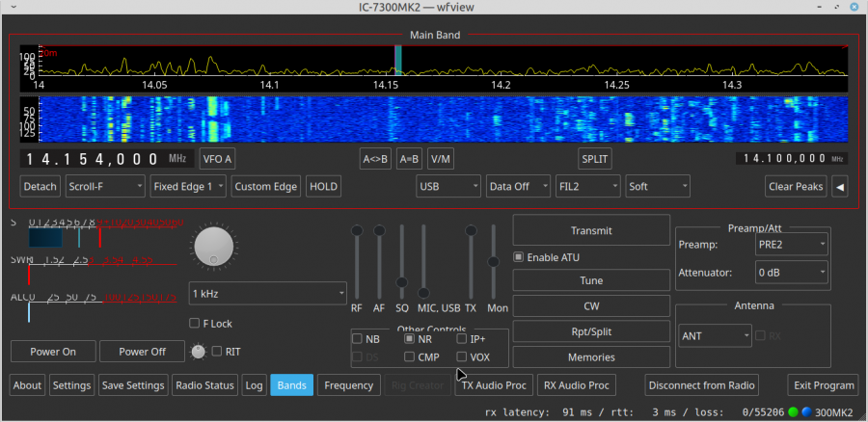Open the Fixed Edge 1 dropdown
868x422 pixels.
point(188,186)
